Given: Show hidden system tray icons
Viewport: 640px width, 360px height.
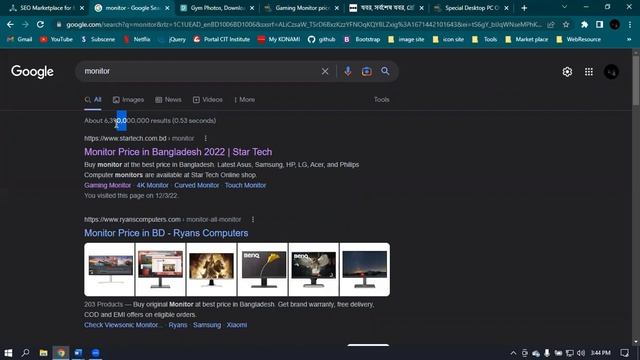Looking at the screenshot, I should tap(513, 353).
